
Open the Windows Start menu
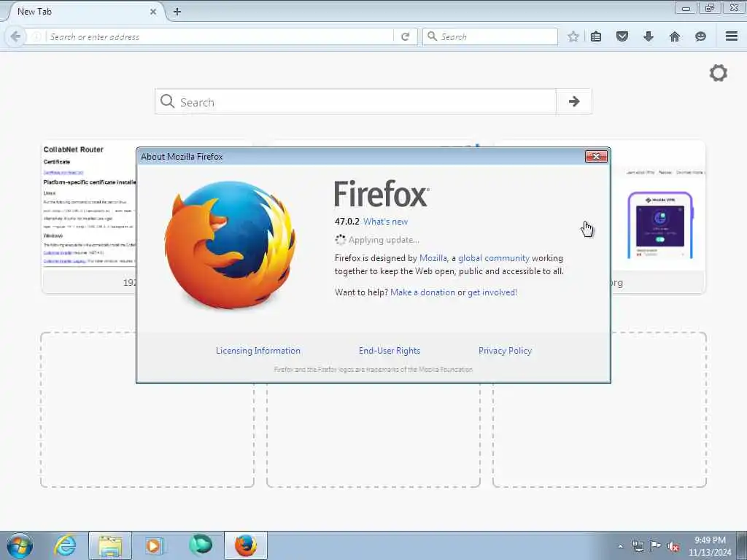point(20,545)
